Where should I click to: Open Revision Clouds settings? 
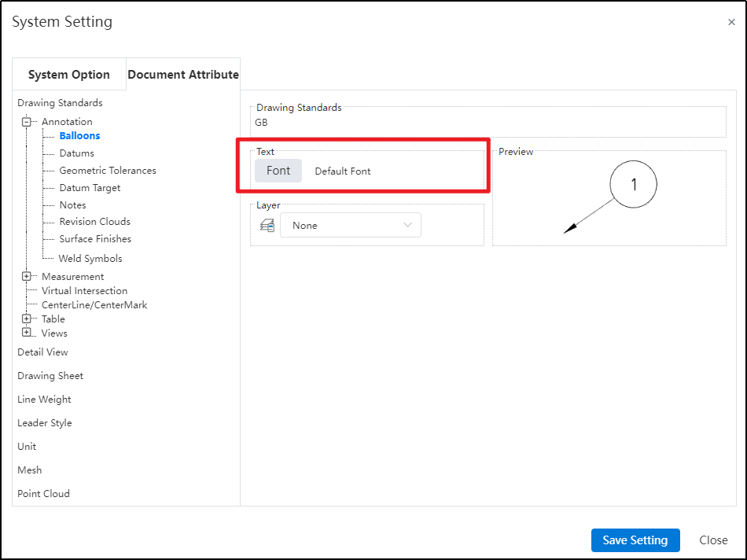pyautogui.click(x=94, y=222)
